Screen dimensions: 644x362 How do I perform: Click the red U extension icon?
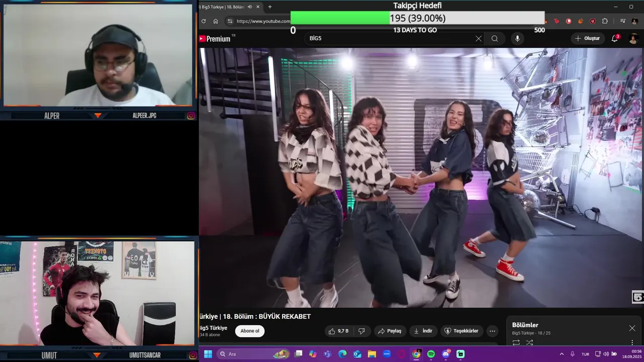593,21
